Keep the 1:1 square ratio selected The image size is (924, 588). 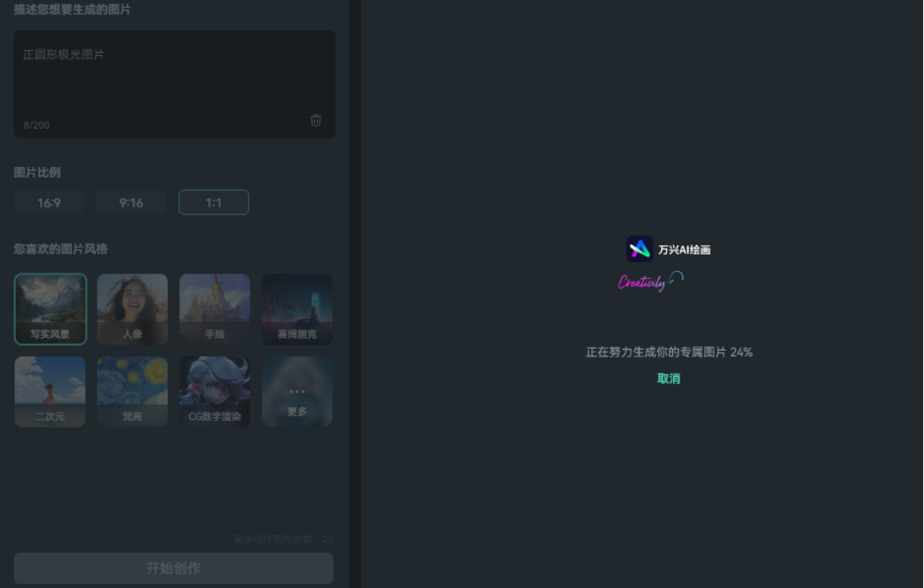[213, 202]
